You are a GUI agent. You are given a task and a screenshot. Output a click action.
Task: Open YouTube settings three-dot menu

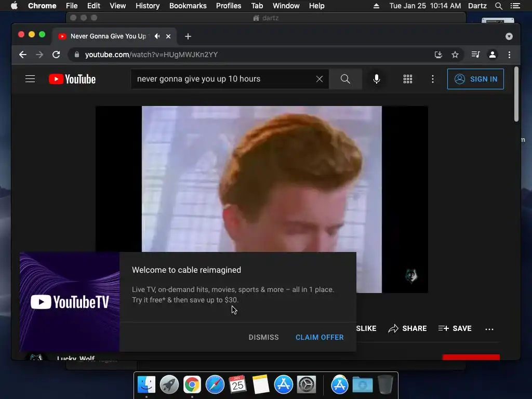pos(433,79)
